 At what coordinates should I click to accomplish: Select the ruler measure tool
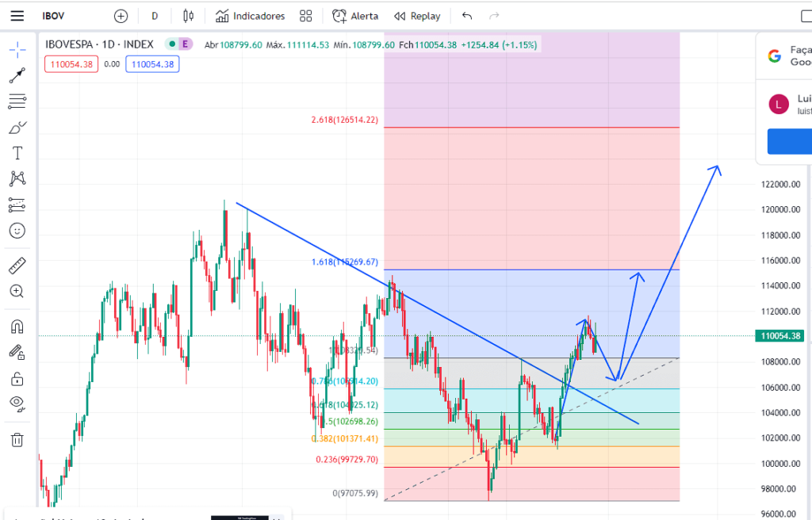point(17,265)
